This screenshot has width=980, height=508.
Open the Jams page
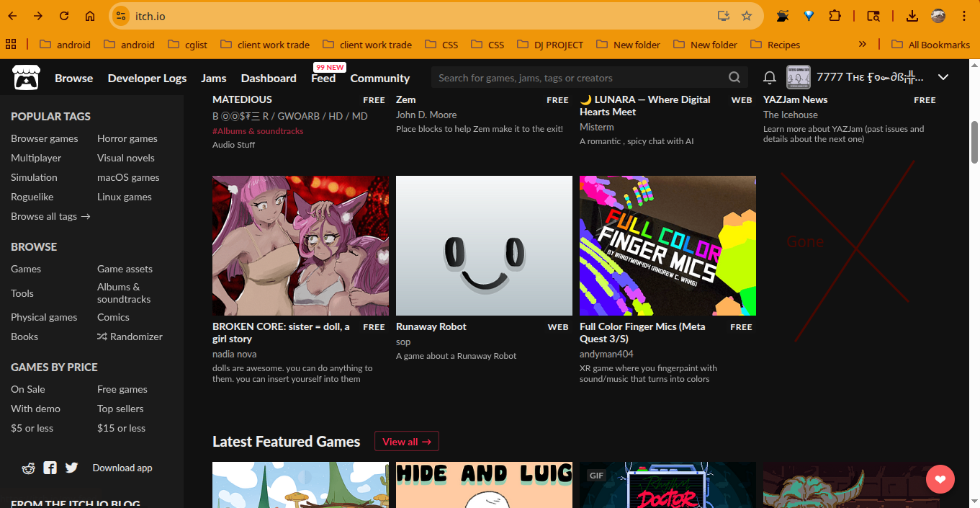[214, 78]
